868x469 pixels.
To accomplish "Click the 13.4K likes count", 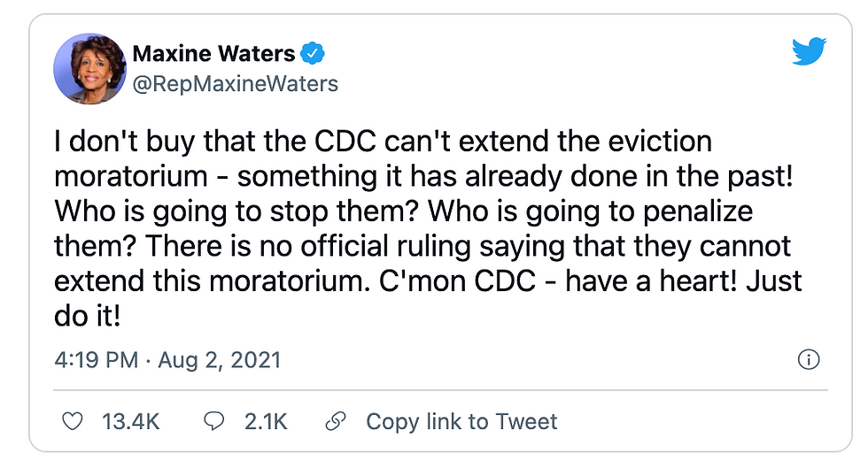I will pos(131,421).
